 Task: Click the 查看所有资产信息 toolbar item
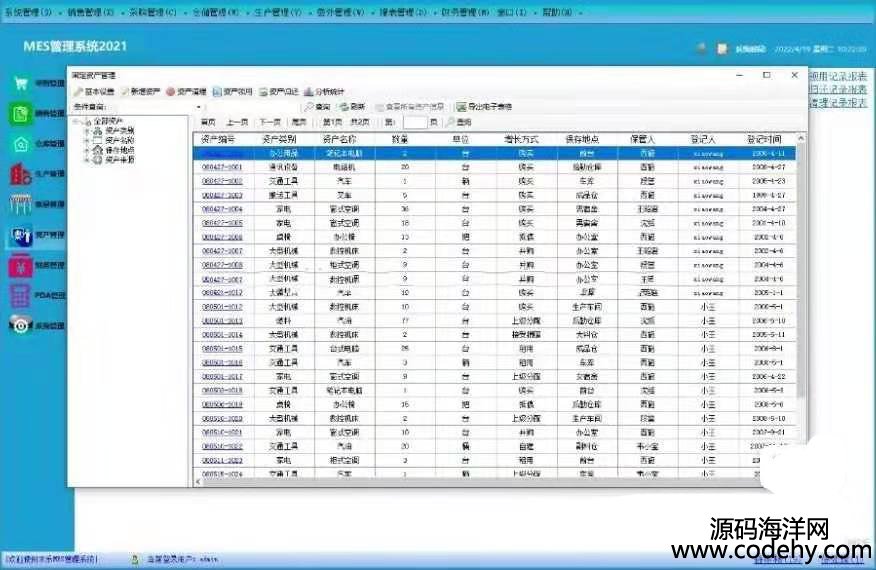[x=411, y=106]
